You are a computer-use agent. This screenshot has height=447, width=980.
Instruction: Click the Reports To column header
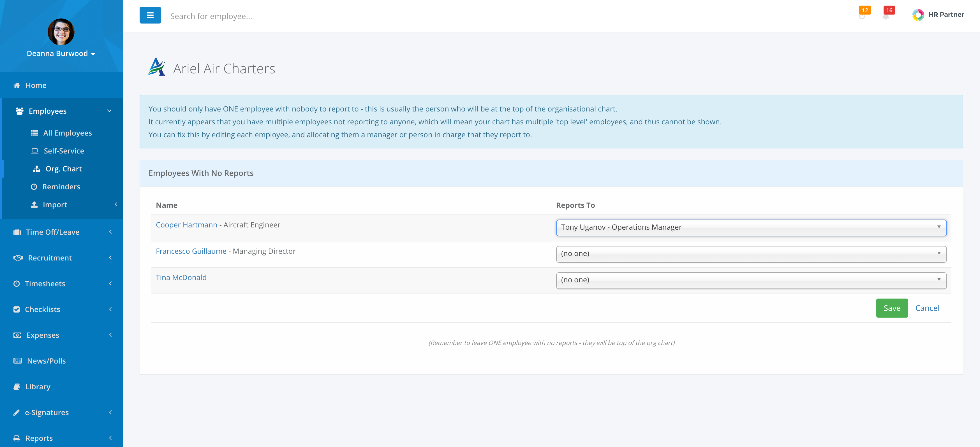pos(575,205)
